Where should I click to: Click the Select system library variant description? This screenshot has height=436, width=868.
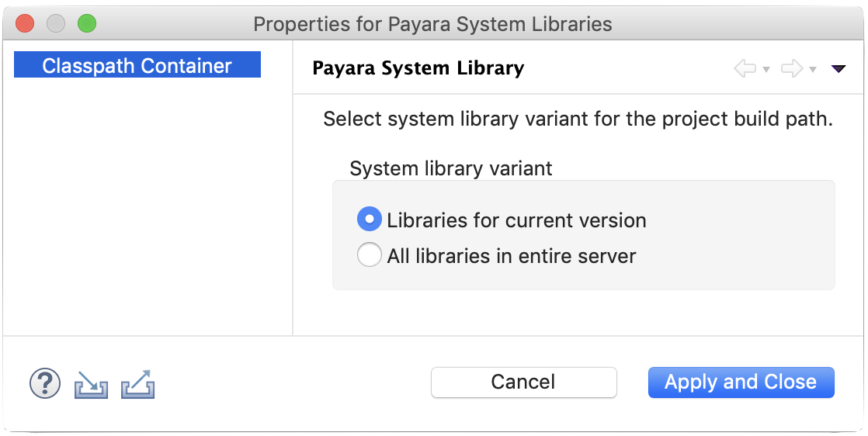pos(578,120)
